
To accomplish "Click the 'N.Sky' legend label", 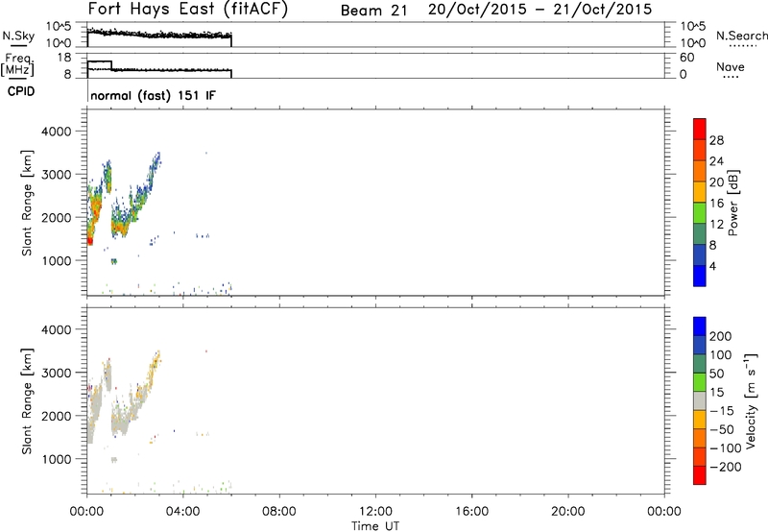I will pos(18,36).
